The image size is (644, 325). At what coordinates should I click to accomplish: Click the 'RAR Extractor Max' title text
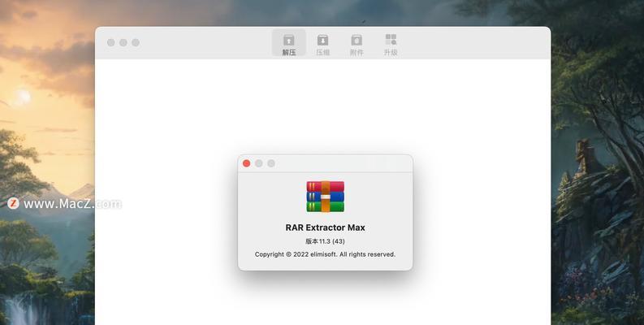pos(326,227)
